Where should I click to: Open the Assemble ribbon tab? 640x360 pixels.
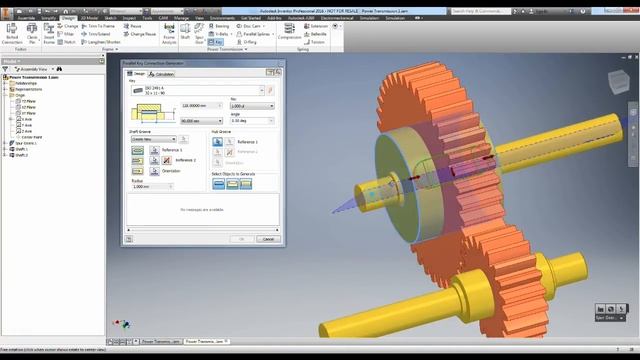27,18
